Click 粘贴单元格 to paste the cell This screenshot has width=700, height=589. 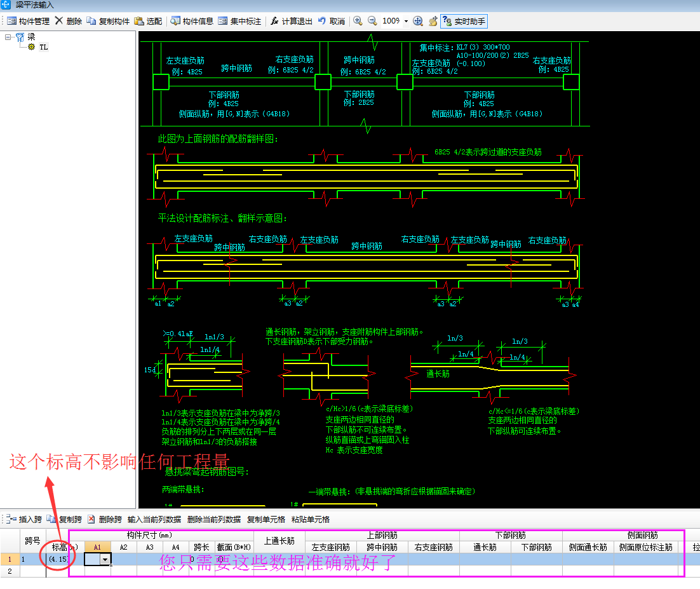310,519
